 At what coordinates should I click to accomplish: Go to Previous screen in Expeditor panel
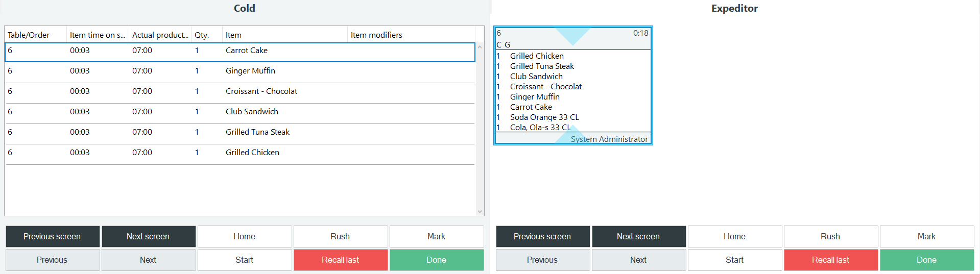tap(542, 236)
